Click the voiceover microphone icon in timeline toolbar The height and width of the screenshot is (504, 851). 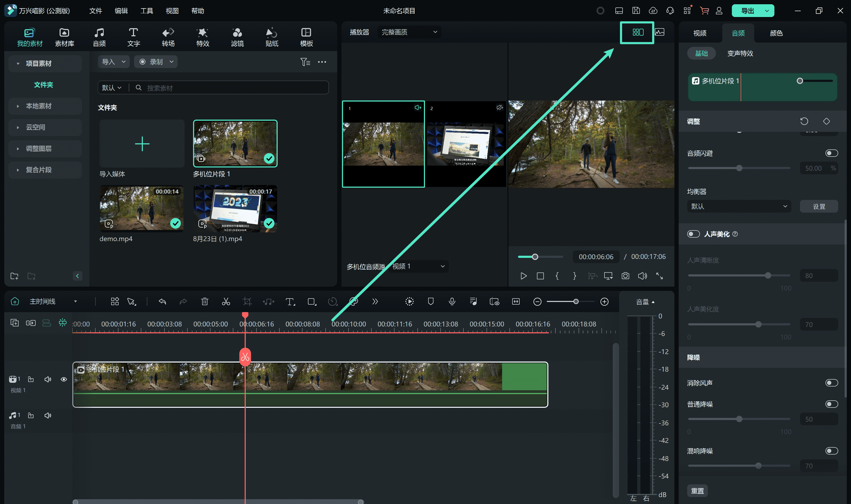tap(452, 302)
